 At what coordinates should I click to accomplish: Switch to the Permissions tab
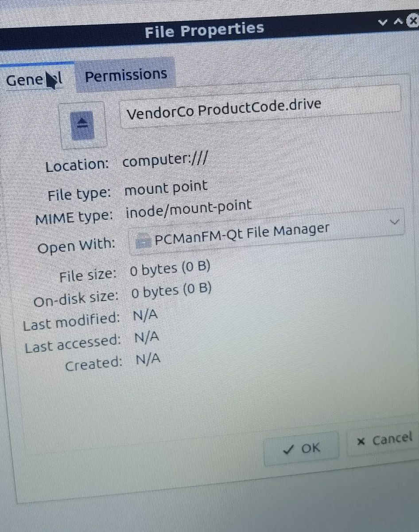coord(126,74)
